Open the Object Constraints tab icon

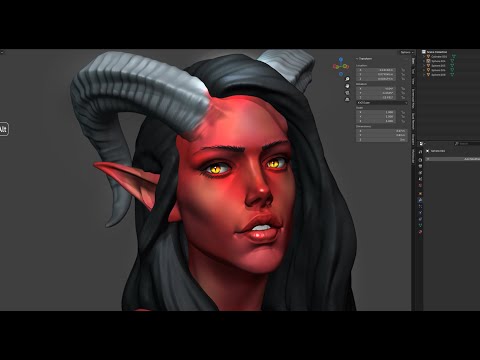click(x=420, y=219)
